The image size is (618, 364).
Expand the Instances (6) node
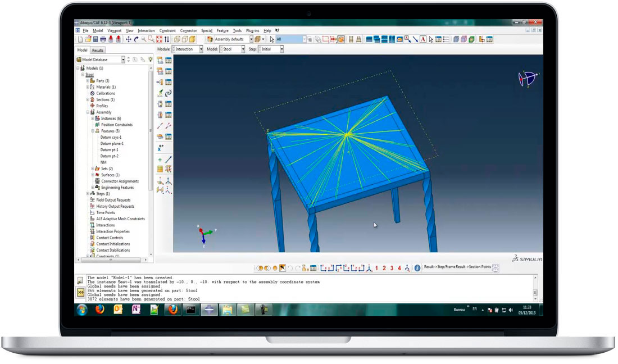[x=93, y=119]
